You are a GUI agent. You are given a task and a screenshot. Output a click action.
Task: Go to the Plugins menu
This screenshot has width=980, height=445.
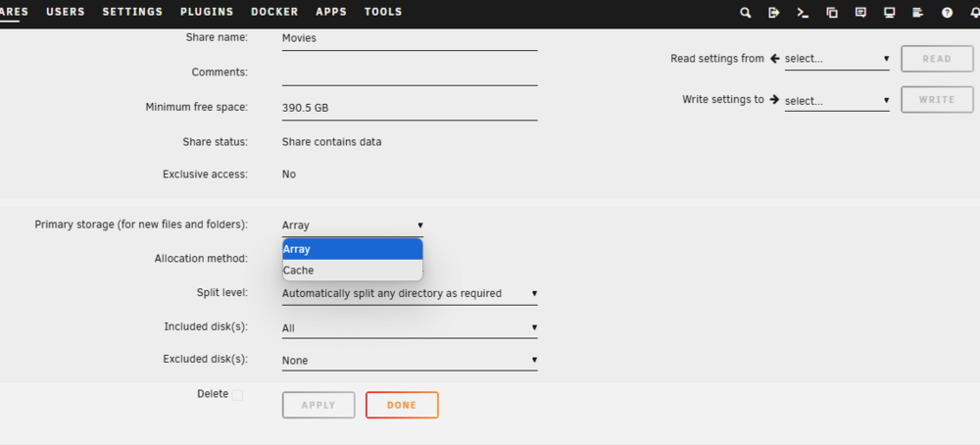[207, 12]
